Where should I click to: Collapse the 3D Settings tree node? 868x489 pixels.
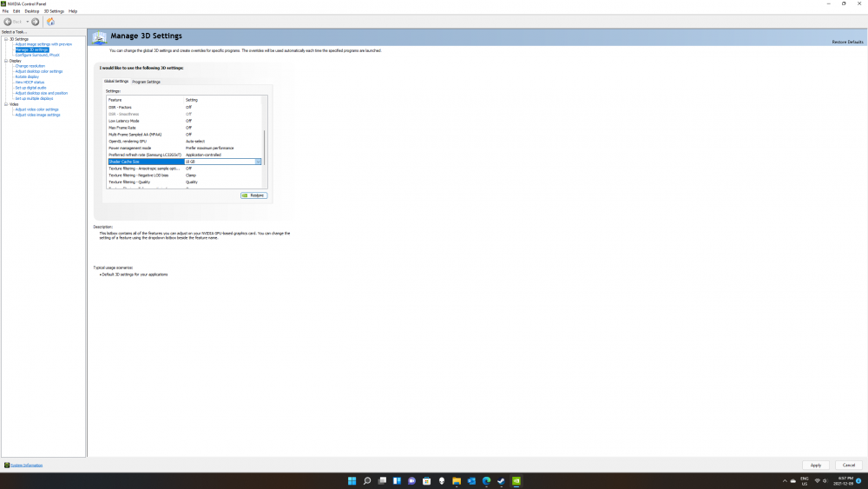(x=6, y=39)
